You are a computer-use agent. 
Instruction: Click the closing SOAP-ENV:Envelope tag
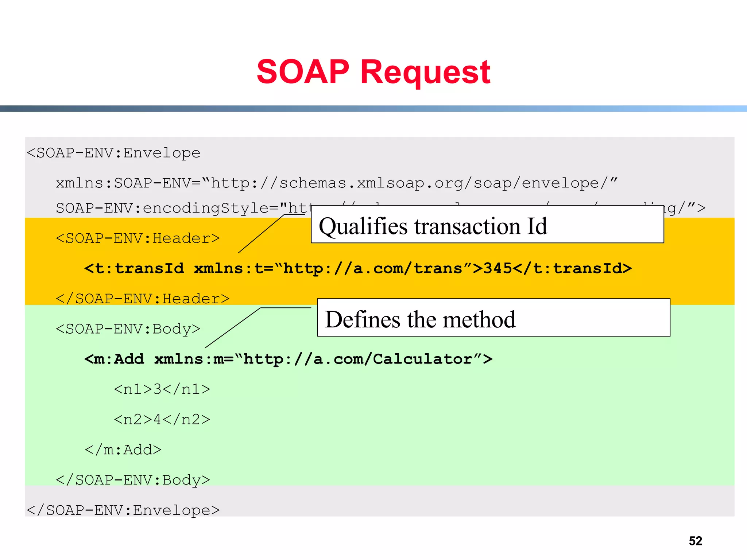pyautogui.click(x=123, y=510)
